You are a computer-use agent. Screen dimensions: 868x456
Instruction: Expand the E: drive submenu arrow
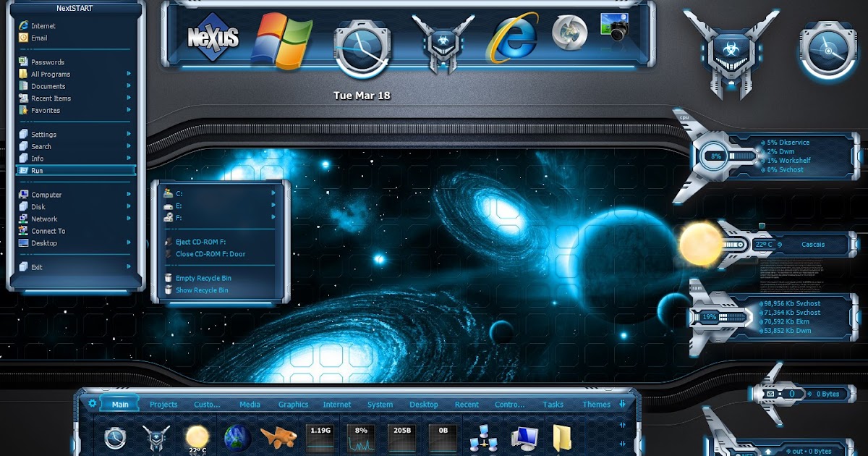[273, 206]
